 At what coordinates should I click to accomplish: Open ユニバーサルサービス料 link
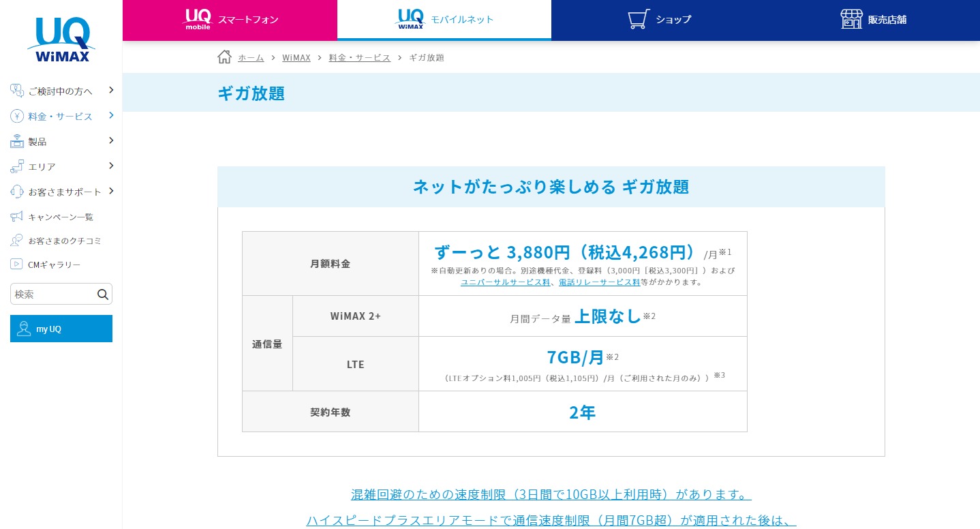pyautogui.click(x=506, y=282)
